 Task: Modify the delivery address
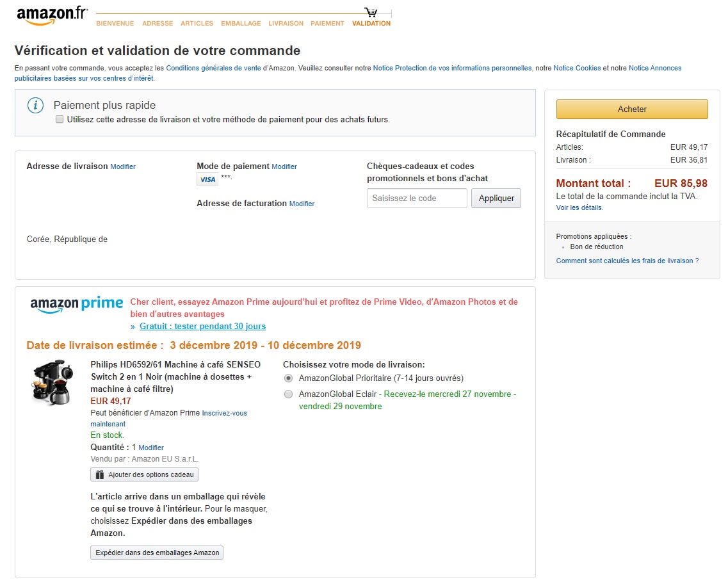coord(123,166)
